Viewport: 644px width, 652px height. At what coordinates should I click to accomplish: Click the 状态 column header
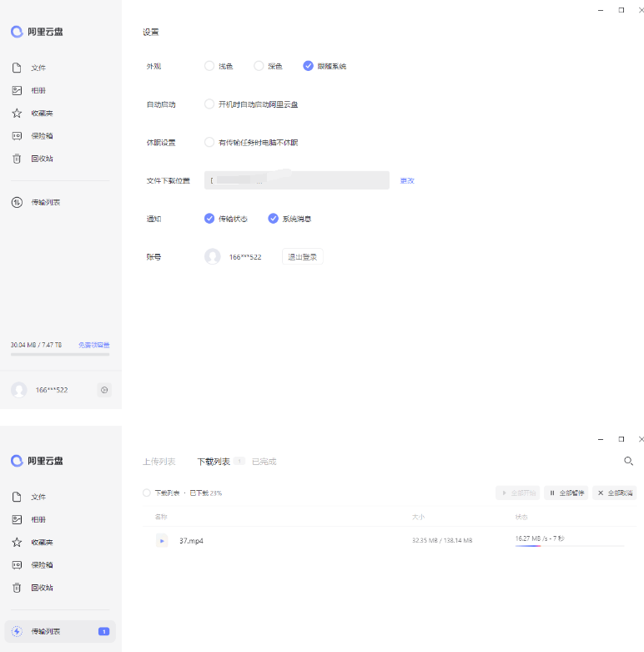[x=521, y=517]
